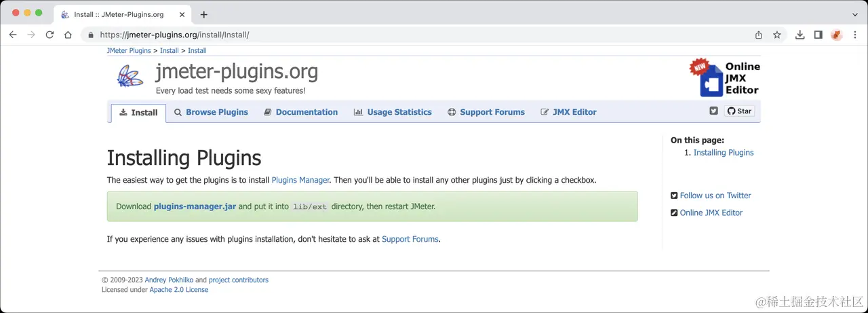Screen dimensions: 868x313
Task: Follow the Plugins Manager link
Action: 300,180
